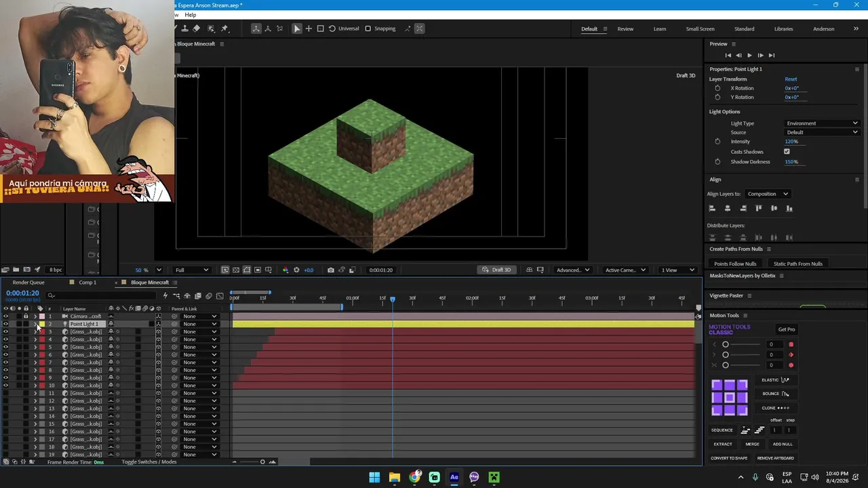The image size is (868, 488).
Task: Click first frame button in Preview panel
Action: click(x=728, y=56)
